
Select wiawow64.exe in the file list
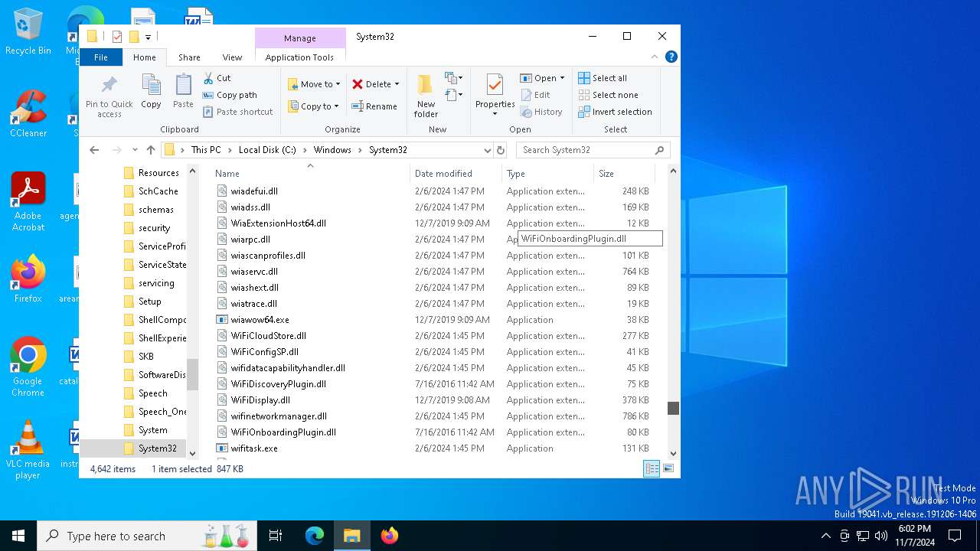point(260,320)
